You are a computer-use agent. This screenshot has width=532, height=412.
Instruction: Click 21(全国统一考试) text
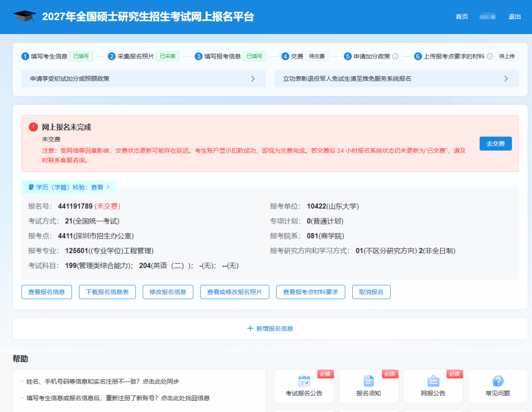(92, 221)
